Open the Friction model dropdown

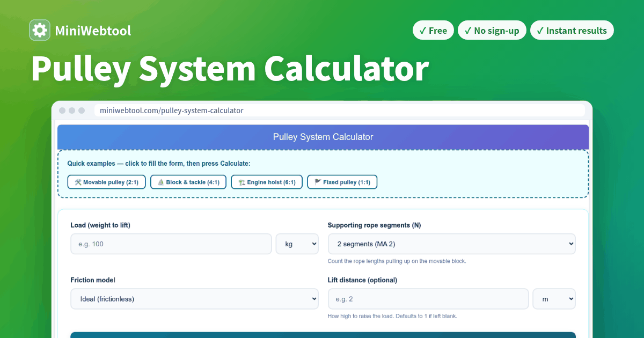coord(194,299)
